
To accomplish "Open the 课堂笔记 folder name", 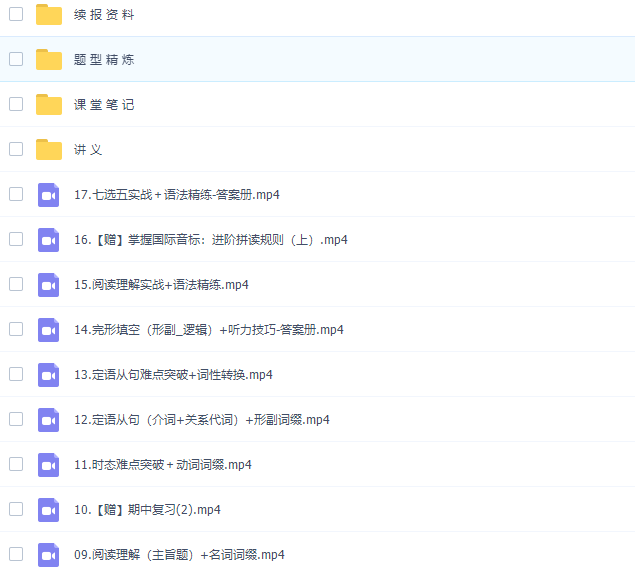I will pos(104,105).
